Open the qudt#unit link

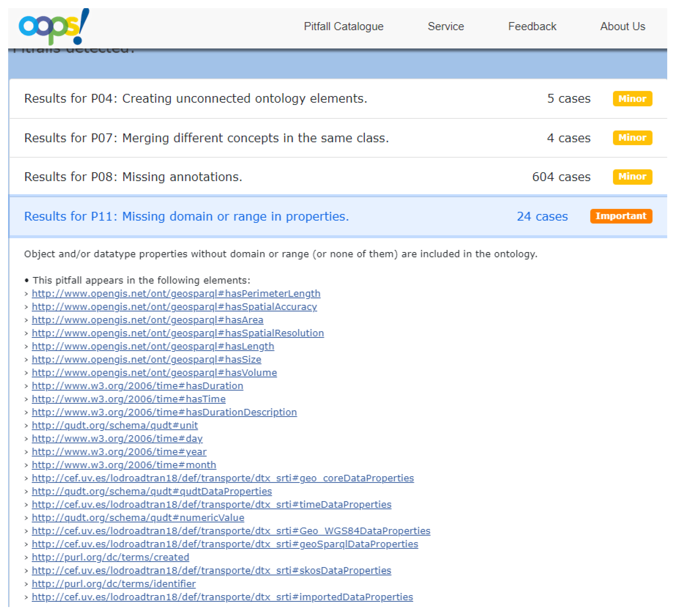click(x=115, y=425)
